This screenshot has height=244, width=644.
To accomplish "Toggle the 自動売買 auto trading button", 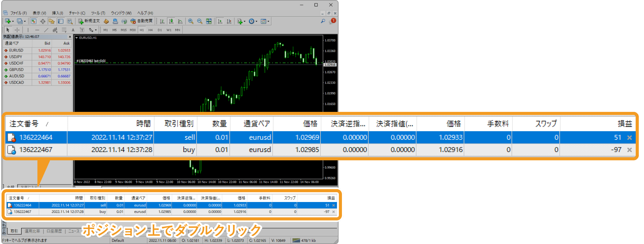I will 142,21.
